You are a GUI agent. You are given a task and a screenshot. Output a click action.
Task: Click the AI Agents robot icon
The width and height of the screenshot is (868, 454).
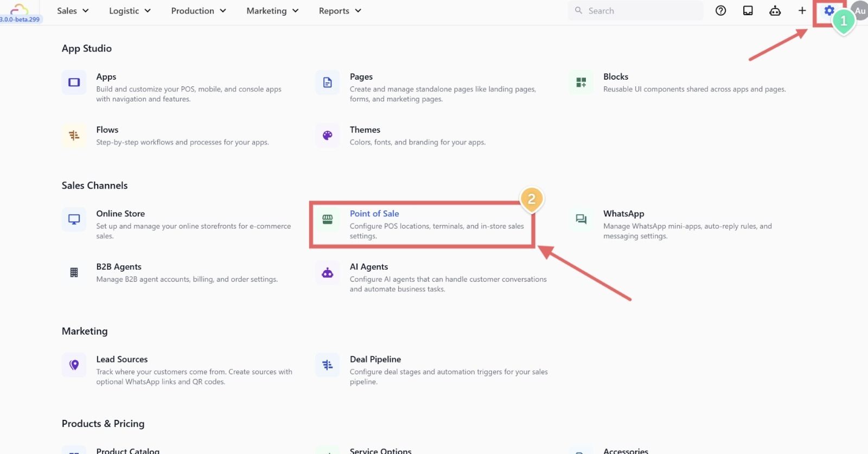328,272
